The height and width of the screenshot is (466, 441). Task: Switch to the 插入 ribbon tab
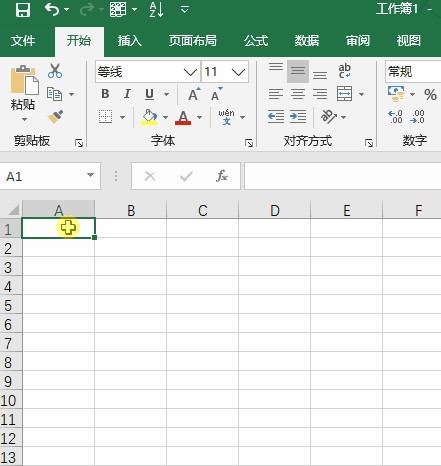click(130, 41)
